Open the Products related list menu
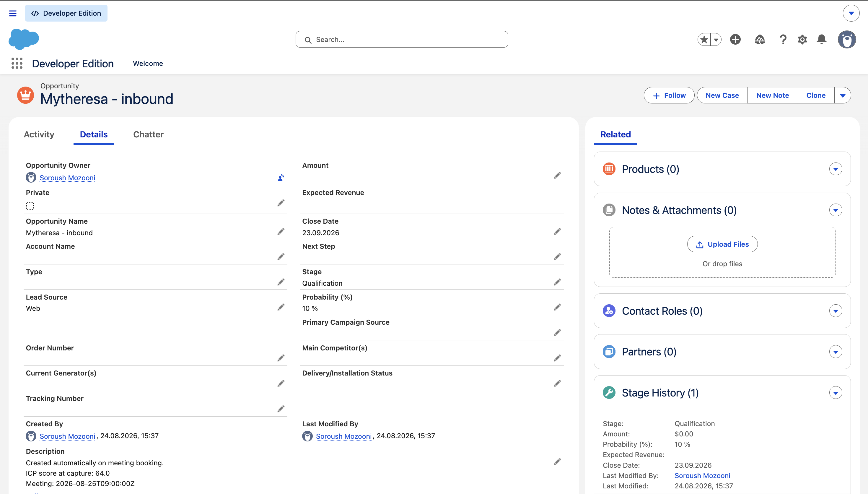The image size is (868, 494). click(836, 169)
